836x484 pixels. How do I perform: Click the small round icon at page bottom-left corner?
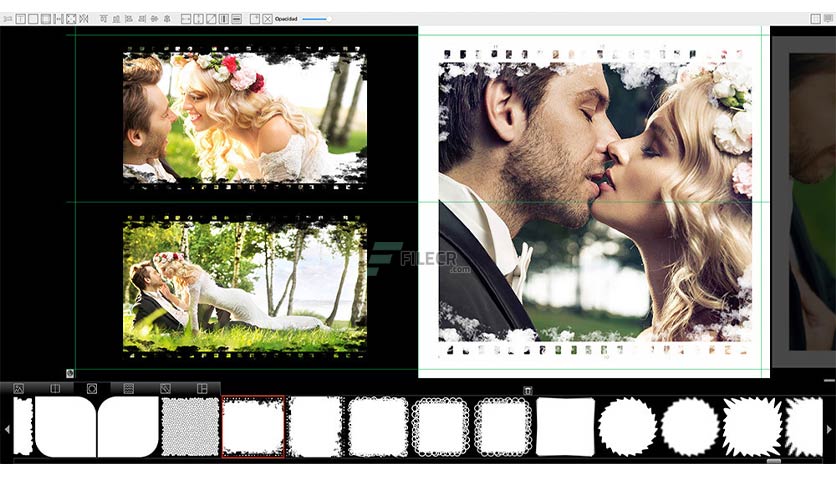click(x=70, y=373)
